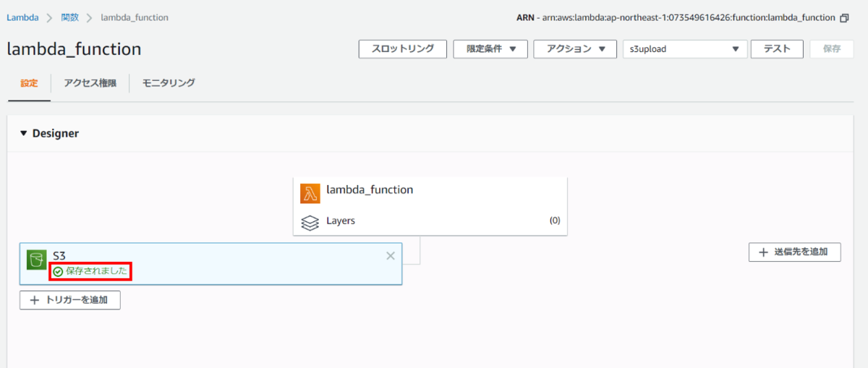Image resolution: width=868 pixels, height=368 pixels.
Task: Switch to the 設定 tab
Action: click(x=29, y=83)
